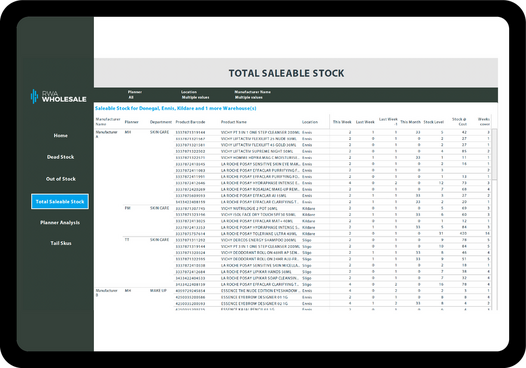Open the Out of Stock report

coord(60,179)
